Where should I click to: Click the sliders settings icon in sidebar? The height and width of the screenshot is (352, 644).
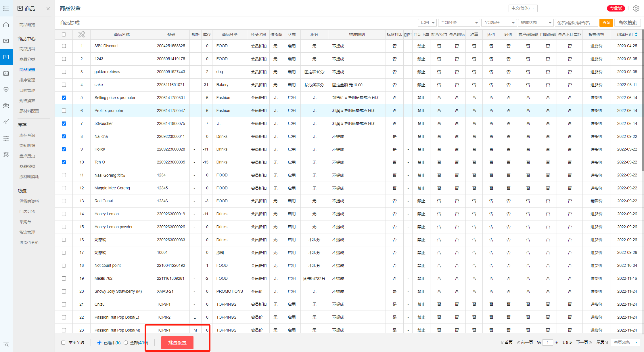pyautogui.click(x=6, y=138)
